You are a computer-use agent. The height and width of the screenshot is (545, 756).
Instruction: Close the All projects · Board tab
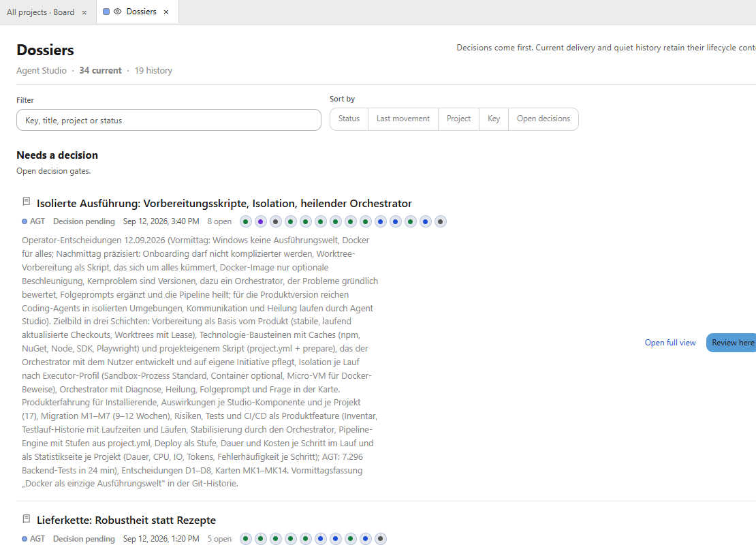84,12
